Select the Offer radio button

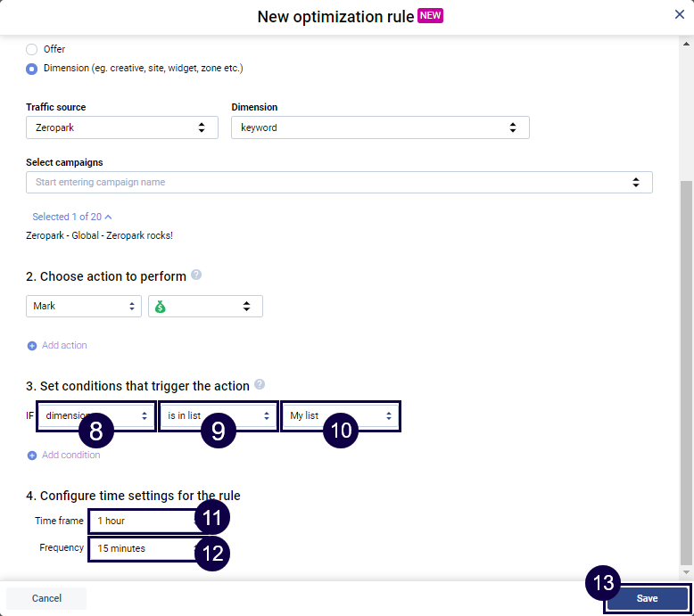point(32,49)
